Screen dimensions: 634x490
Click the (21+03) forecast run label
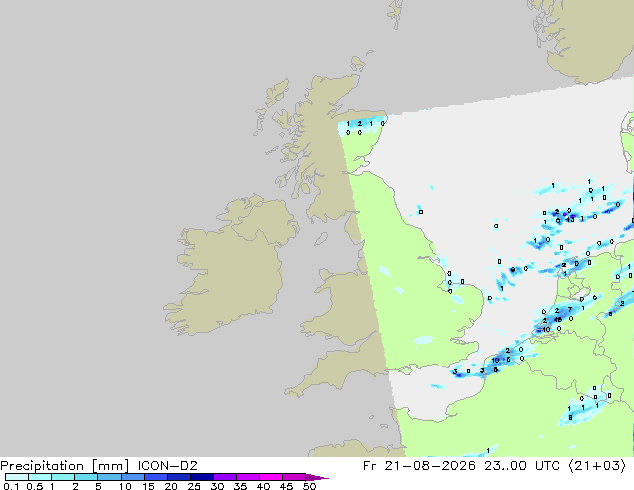(597, 466)
